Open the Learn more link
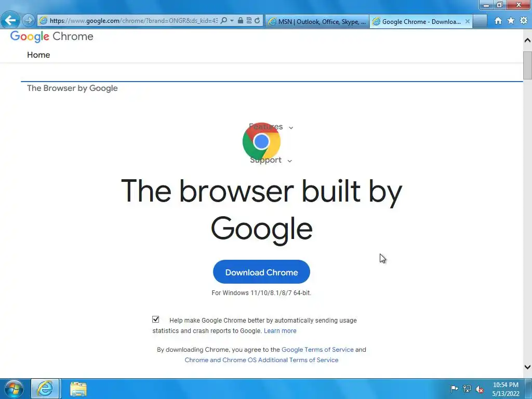The image size is (532, 399). click(280, 331)
